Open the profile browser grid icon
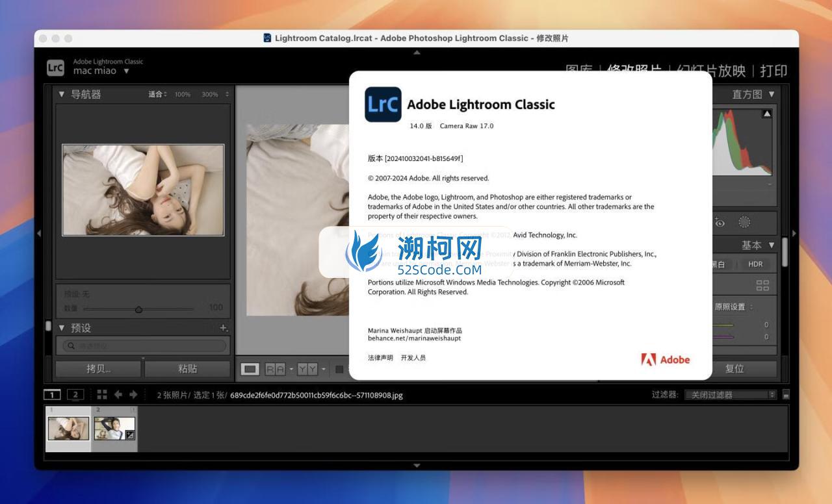This screenshot has width=832, height=504. [x=763, y=285]
